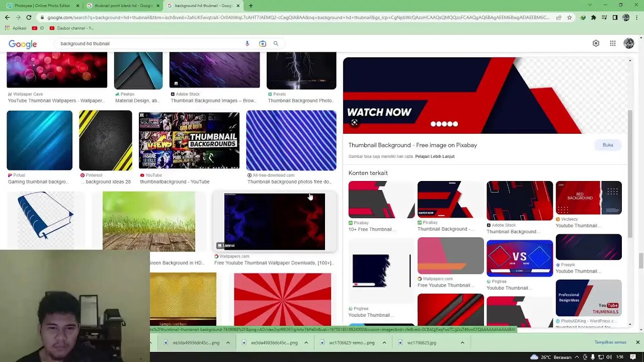Screen dimensions: 644x362
Task: Expand options for wc1706625-remo png download
Action: tap(384, 343)
